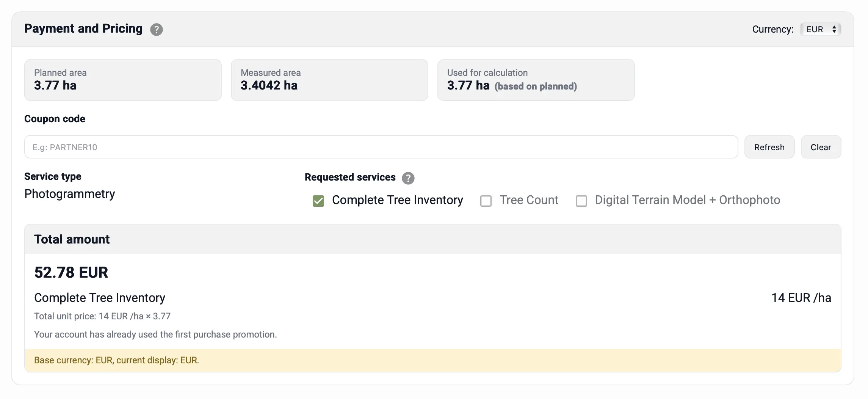The image size is (868, 399).
Task: Click the help icon beside Payment and Pricing
Action: pos(156,30)
